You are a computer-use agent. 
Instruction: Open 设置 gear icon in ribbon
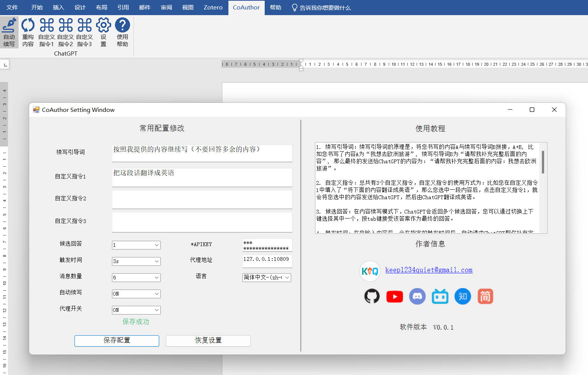coord(103,32)
